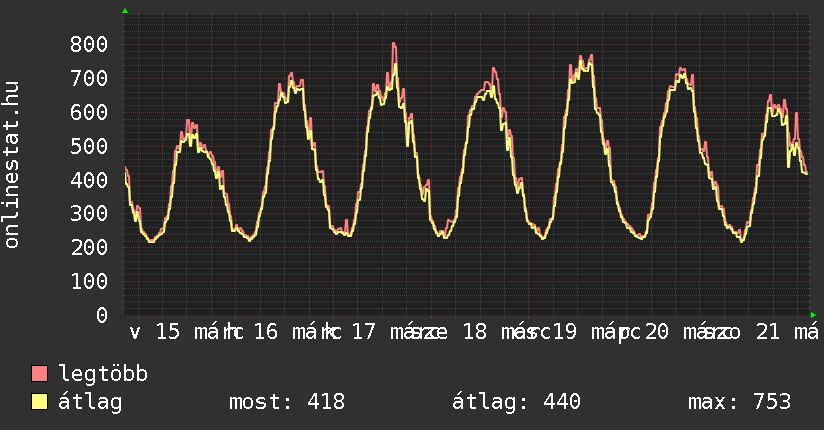824x430 pixels.
Task: Click the 600 y-axis label
Action: [x=90, y=112]
